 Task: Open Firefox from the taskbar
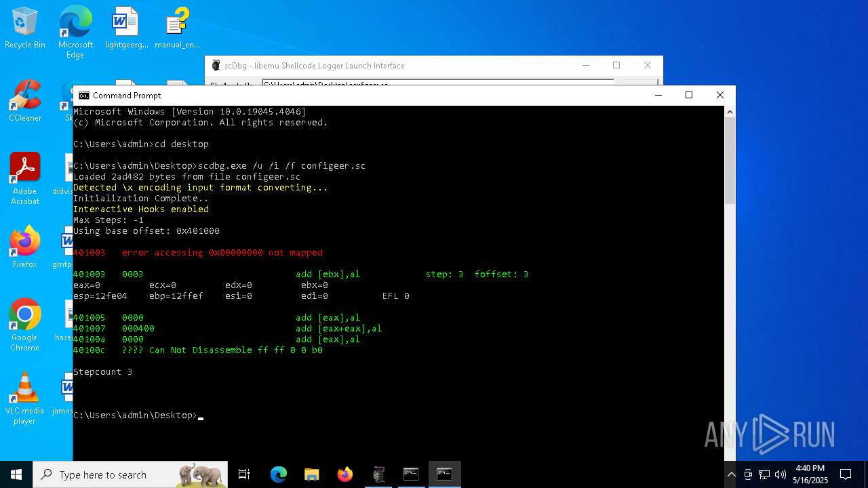tap(345, 474)
